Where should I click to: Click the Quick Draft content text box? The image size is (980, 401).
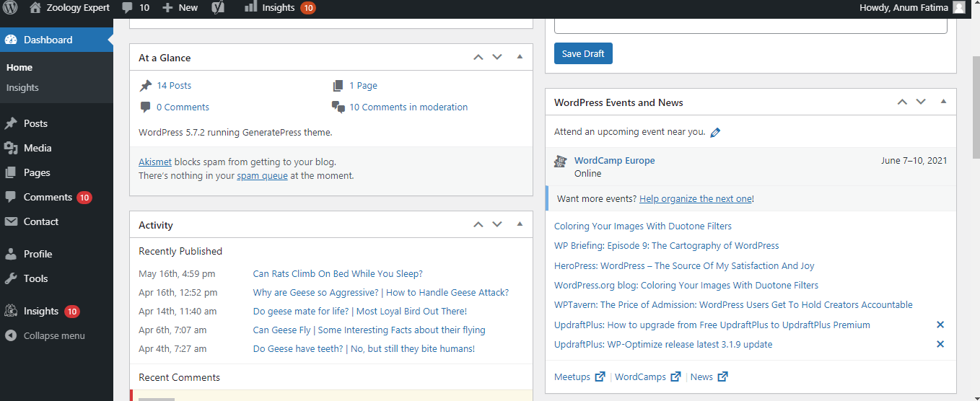click(x=751, y=26)
